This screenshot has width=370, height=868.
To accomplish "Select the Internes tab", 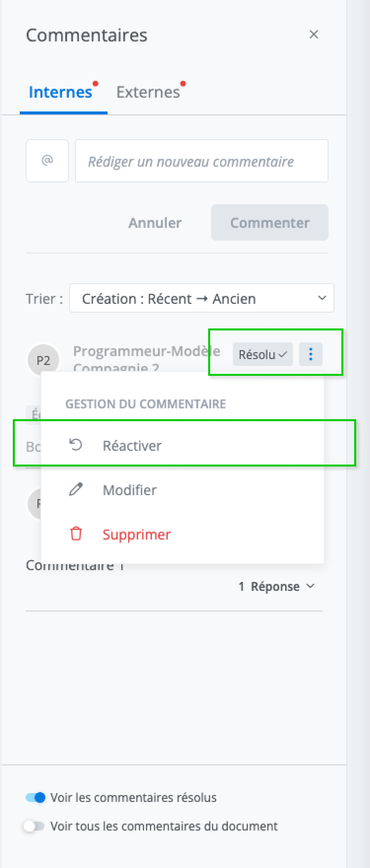I will click(61, 92).
